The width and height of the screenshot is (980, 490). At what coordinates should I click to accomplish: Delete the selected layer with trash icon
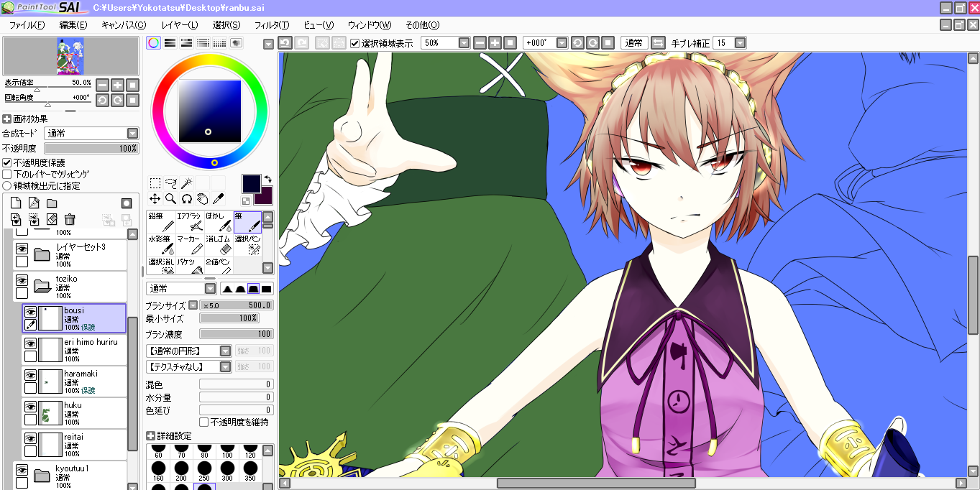[x=70, y=219]
